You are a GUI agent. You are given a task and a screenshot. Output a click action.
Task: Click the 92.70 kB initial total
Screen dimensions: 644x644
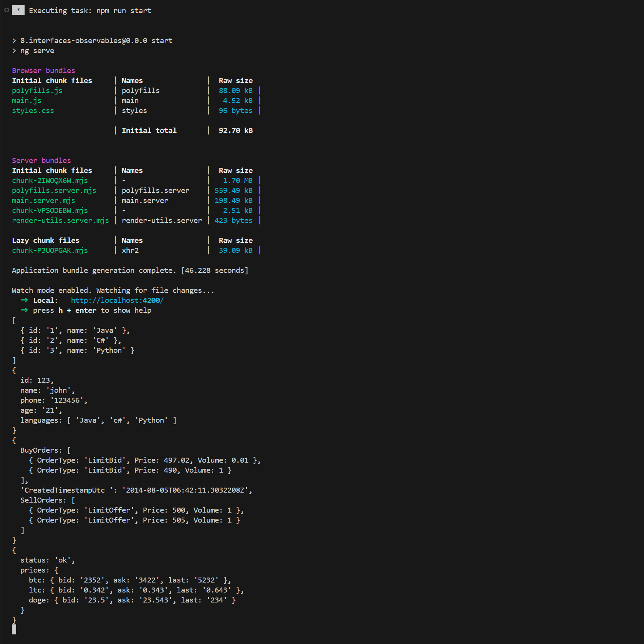click(236, 131)
